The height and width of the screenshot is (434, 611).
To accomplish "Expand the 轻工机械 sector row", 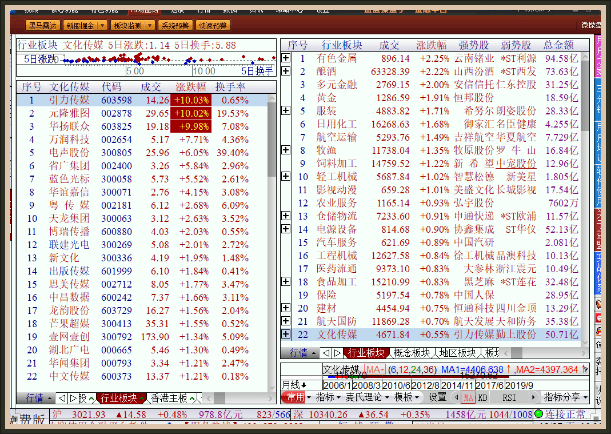I will 286,176.
